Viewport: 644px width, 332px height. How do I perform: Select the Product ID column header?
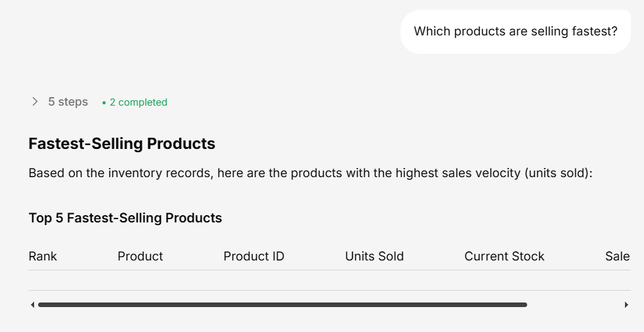(x=253, y=257)
